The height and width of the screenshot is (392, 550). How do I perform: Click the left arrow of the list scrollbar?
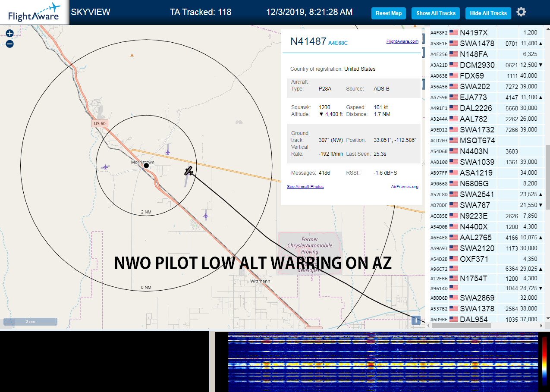(428, 326)
